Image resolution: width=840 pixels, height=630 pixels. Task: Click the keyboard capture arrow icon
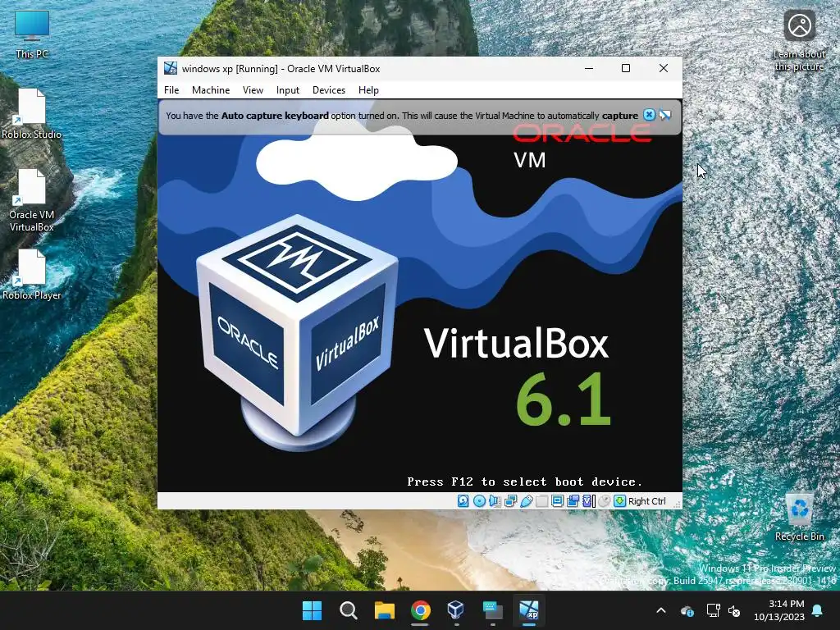(x=620, y=501)
